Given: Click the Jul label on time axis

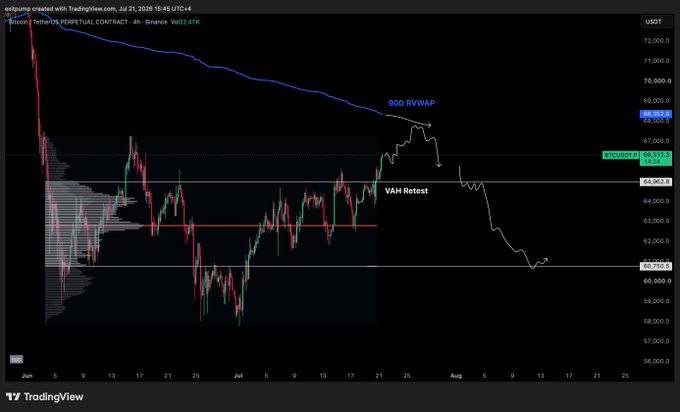Looking at the screenshot, I should tap(238, 376).
